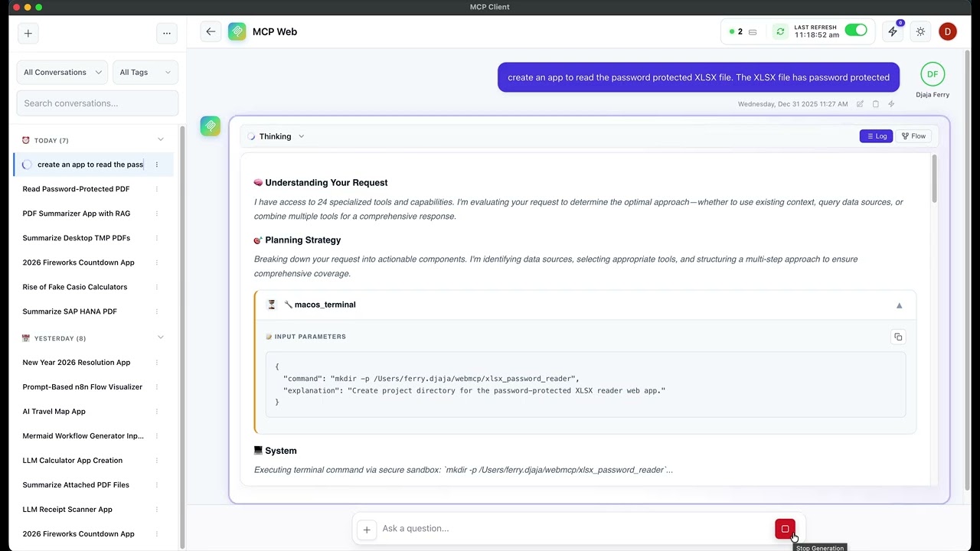980x551 pixels.
Task: Click the response panel vertical scrollbar
Action: (x=934, y=178)
